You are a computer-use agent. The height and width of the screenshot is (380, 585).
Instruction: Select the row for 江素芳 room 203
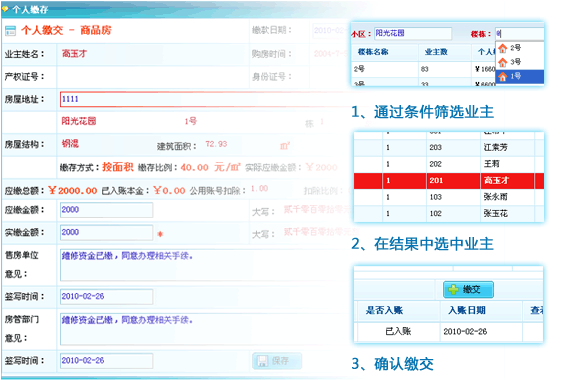point(448,147)
